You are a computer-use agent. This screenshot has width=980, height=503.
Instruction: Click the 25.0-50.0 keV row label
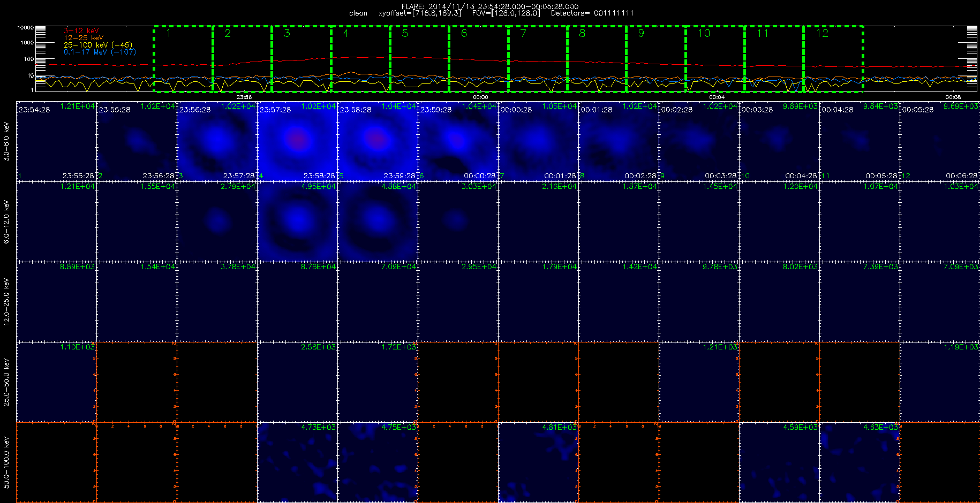[7, 382]
